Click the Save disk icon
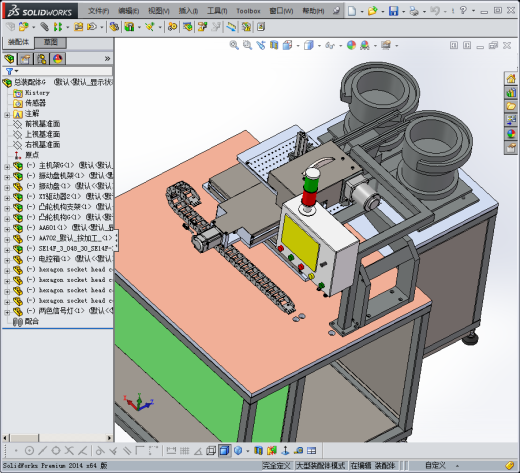The width and height of the screenshot is (520, 473). pyautogui.click(x=394, y=11)
